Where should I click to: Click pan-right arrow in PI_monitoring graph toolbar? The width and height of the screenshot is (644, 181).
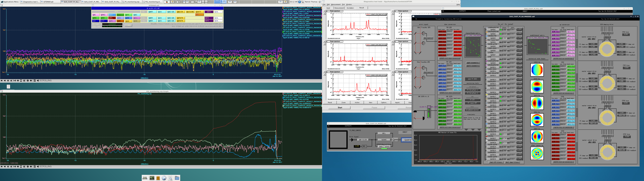(5, 80)
